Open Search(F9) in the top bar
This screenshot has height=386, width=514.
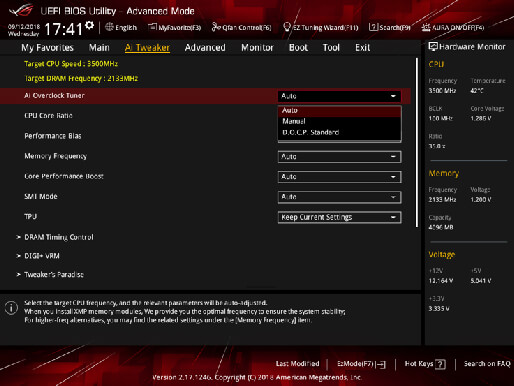coord(390,27)
